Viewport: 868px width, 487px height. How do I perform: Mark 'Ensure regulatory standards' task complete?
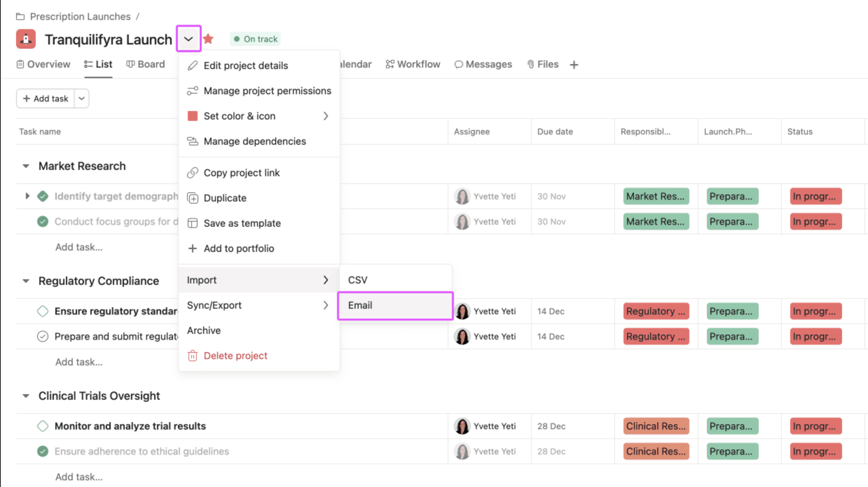[42, 311]
